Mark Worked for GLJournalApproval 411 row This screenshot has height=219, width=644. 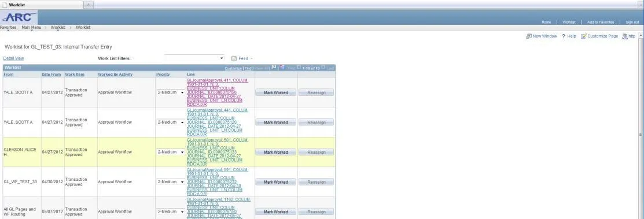(275, 92)
